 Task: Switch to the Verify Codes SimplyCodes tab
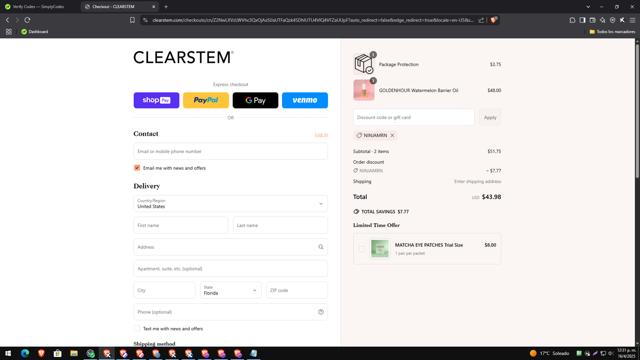point(40,7)
